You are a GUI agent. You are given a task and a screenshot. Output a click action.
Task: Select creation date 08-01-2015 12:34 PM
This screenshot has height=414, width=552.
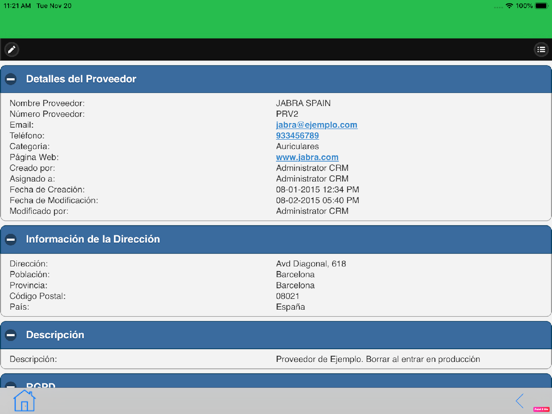[x=318, y=190]
